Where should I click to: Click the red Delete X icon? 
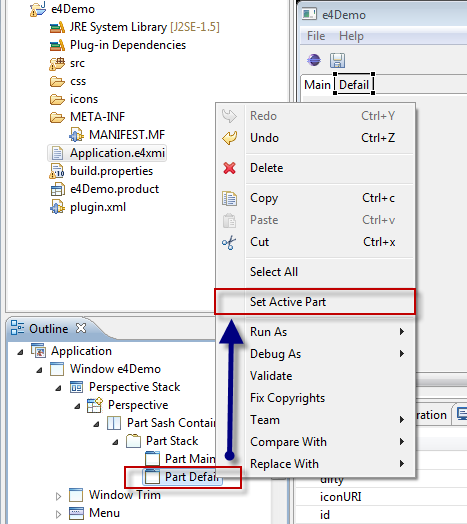coord(230,168)
